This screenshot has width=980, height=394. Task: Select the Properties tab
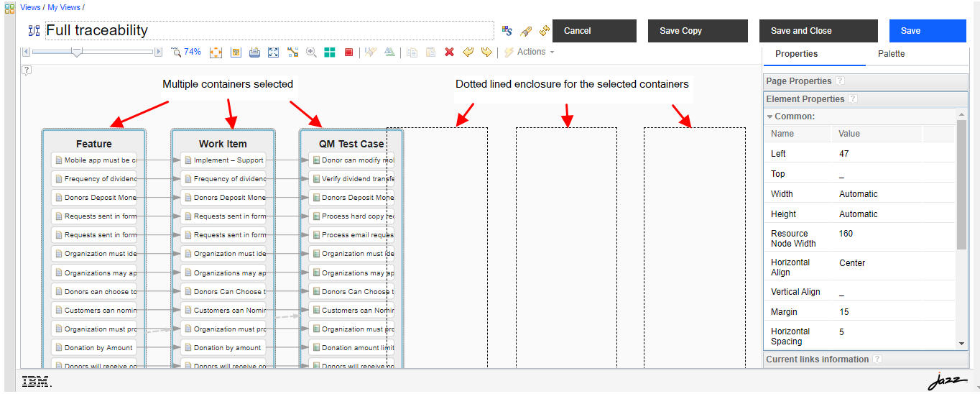(x=796, y=54)
